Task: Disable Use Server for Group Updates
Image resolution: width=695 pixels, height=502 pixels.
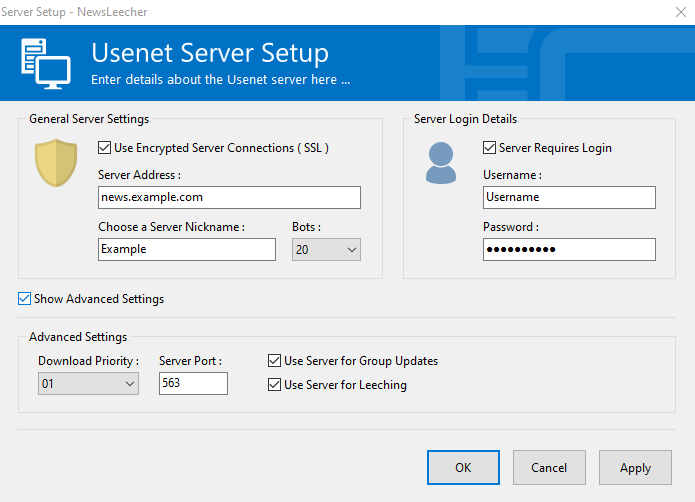Action: click(275, 361)
